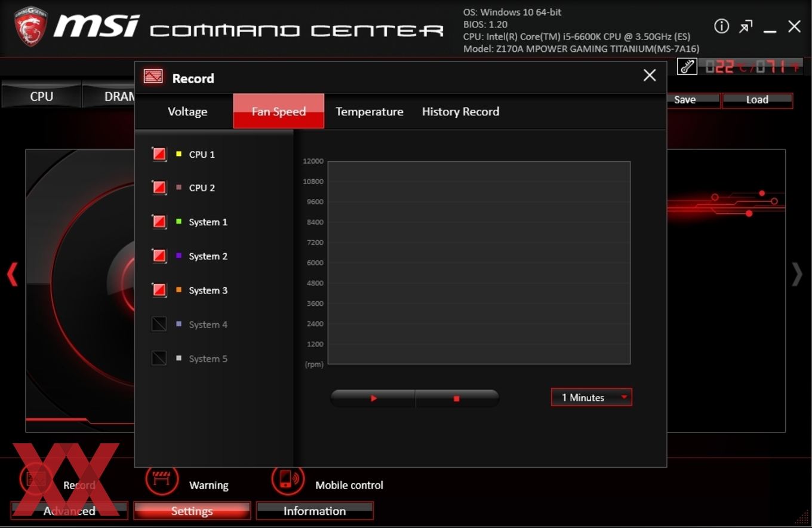Open the 1 Minutes duration dropdown
Viewport: 812px width, 528px height.
[591, 397]
